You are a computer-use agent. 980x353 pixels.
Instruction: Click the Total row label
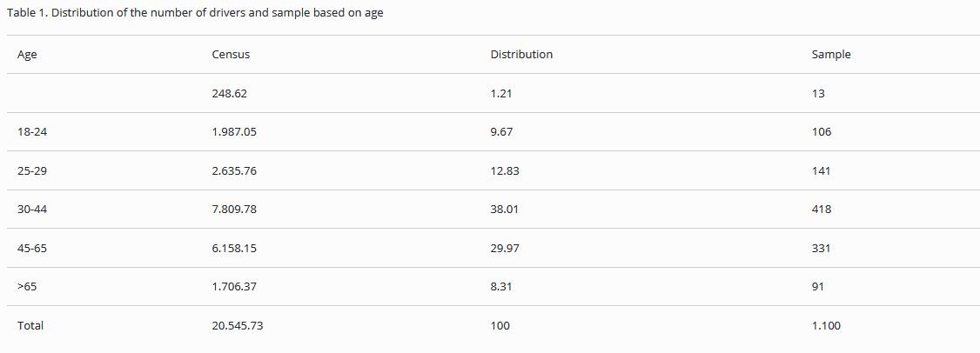(30, 326)
